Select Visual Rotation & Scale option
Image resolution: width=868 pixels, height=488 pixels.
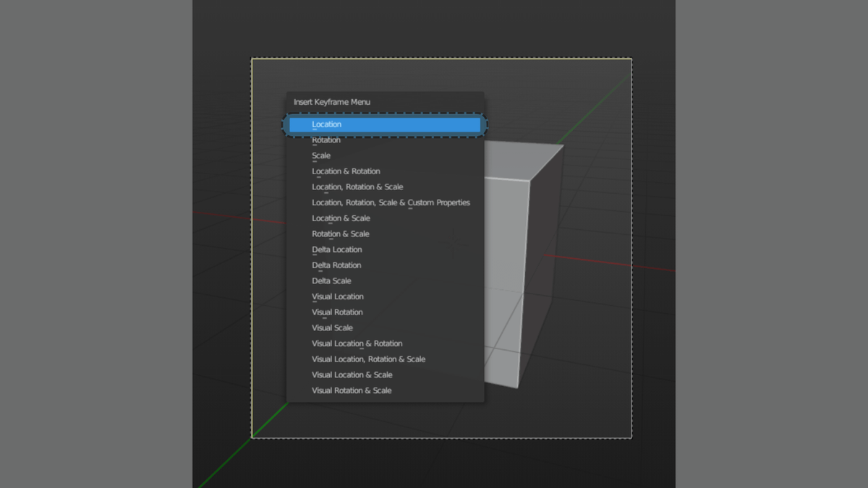point(352,391)
